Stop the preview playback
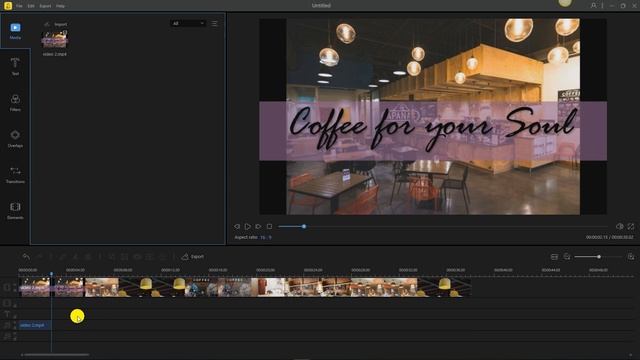Screen dimensions: 640x360 (269, 226)
